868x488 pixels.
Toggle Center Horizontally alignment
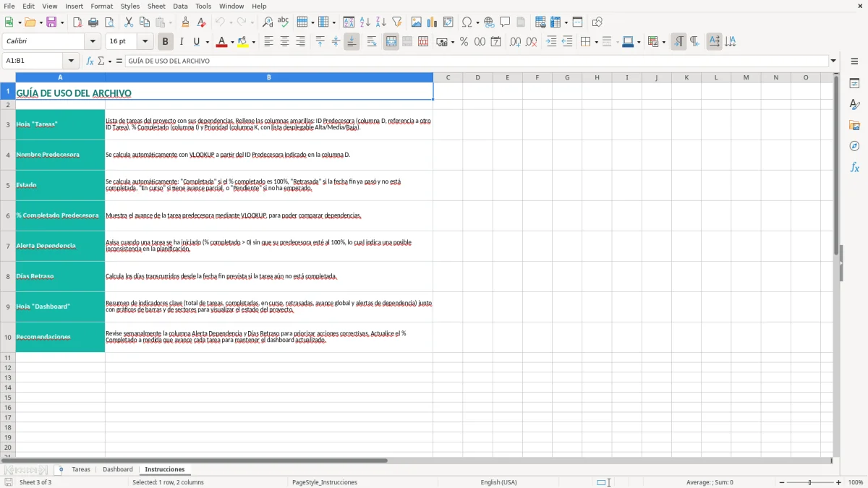284,42
